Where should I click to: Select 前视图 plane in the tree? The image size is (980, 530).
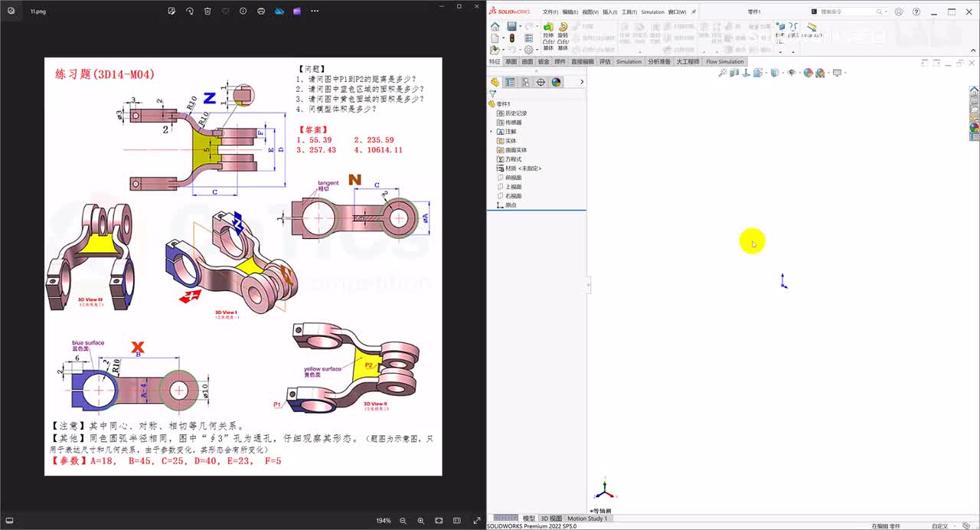[x=509, y=178]
